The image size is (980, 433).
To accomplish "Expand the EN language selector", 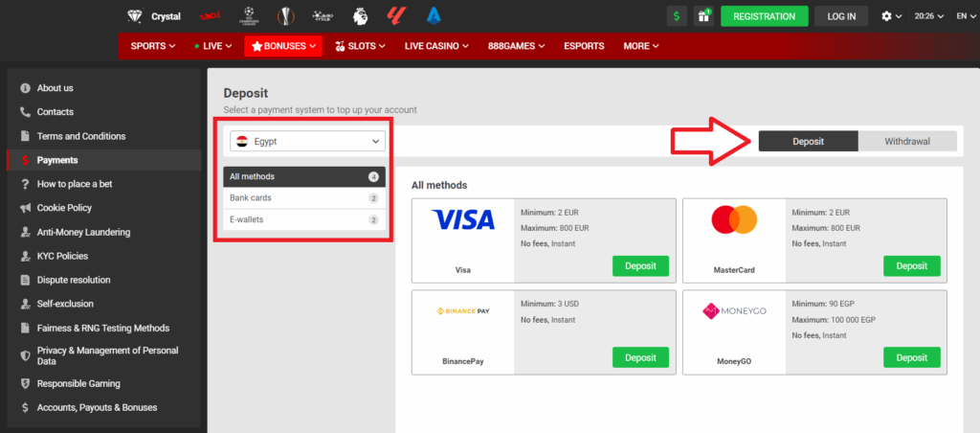I will point(965,16).
